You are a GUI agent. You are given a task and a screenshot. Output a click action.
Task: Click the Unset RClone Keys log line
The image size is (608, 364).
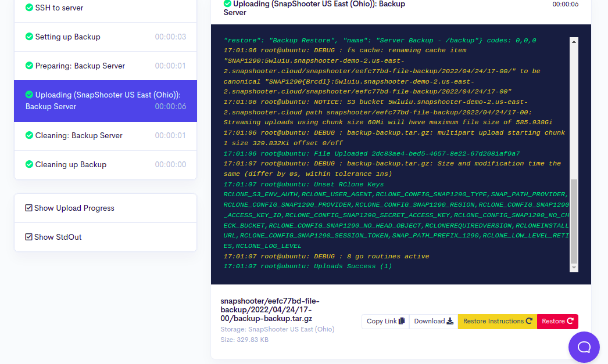pos(303,185)
